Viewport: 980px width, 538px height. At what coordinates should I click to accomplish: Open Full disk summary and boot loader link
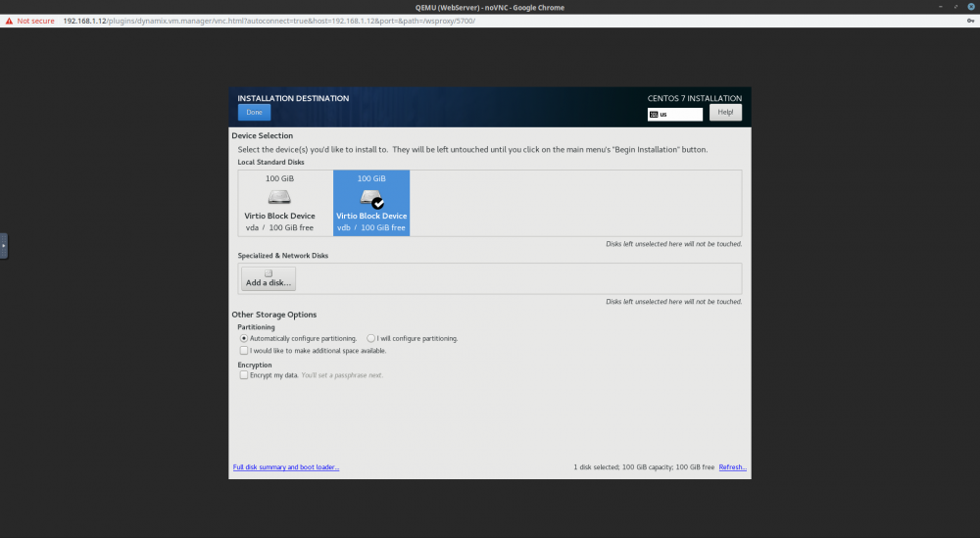pos(285,466)
